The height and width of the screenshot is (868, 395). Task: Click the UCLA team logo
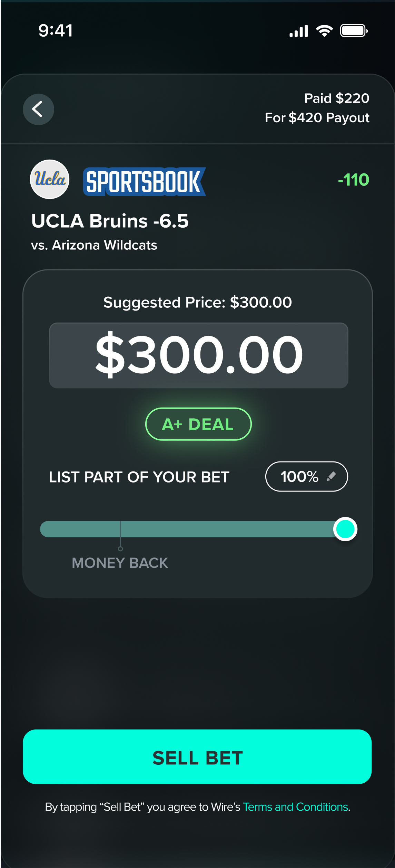(x=50, y=180)
